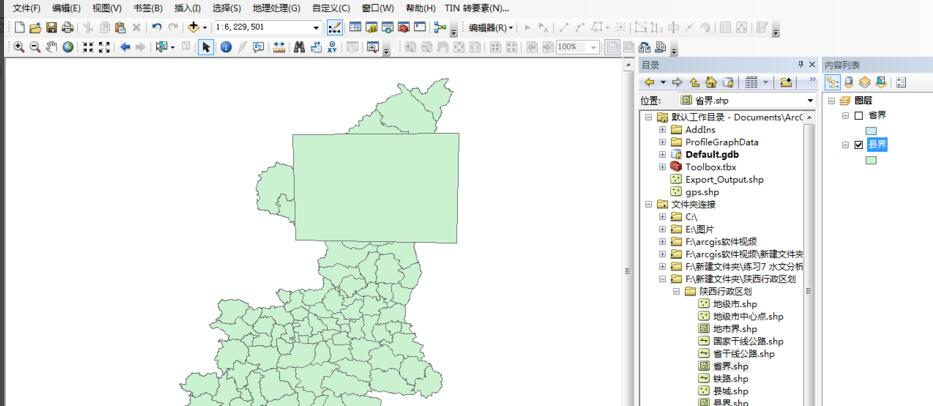Activate the Pan hand tool
This screenshot has height=406, width=933.
[x=51, y=47]
